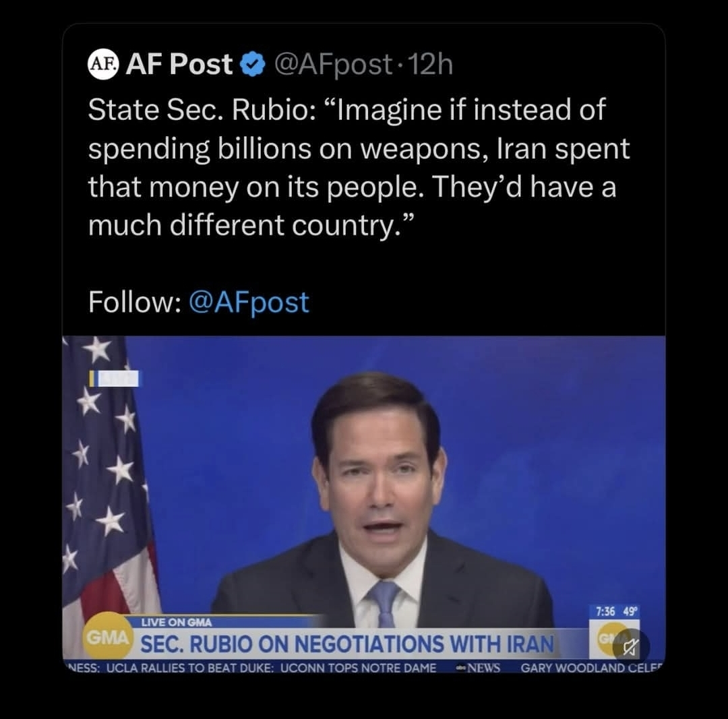The width and height of the screenshot is (728, 719).
Task: Click the AF Post profile avatar
Action: point(102,65)
